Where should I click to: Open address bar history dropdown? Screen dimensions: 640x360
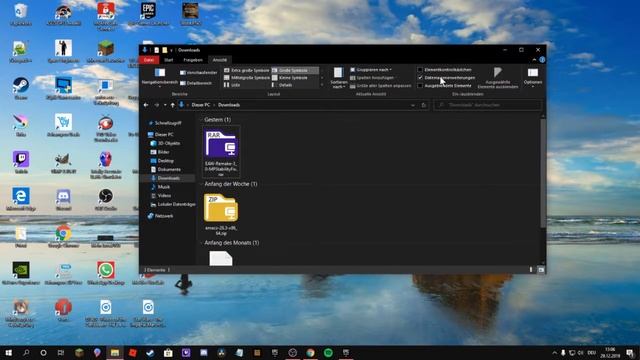[x=413, y=105]
